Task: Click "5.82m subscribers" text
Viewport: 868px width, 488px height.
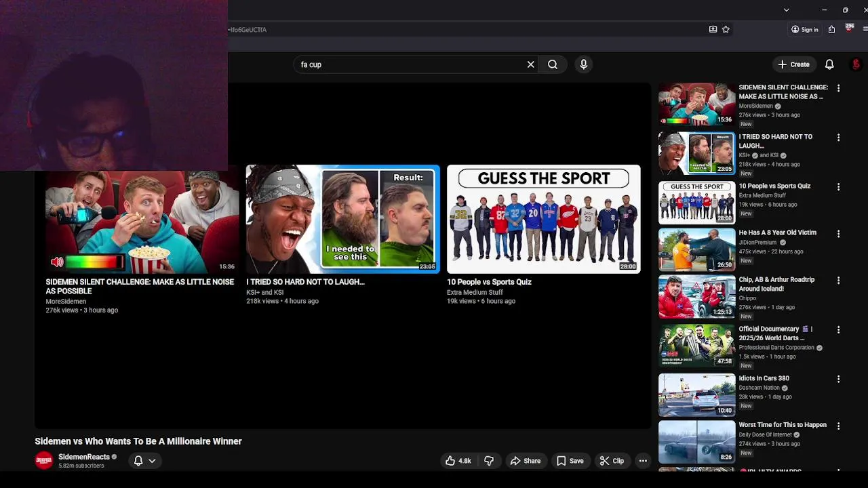Action: [x=81, y=466]
